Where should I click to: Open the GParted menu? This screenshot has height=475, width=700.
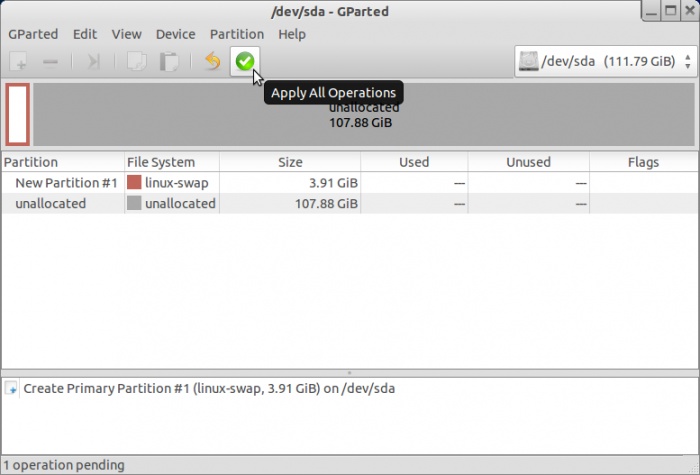(33, 34)
